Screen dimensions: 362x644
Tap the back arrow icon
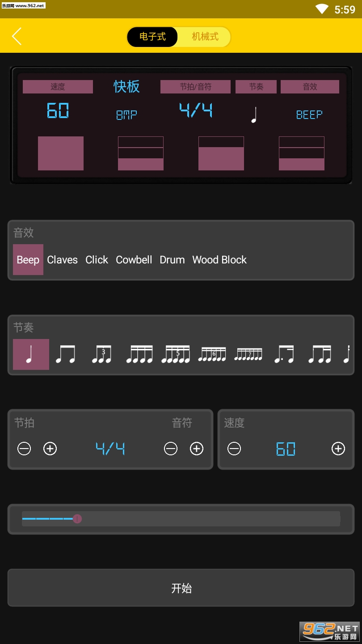click(17, 36)
